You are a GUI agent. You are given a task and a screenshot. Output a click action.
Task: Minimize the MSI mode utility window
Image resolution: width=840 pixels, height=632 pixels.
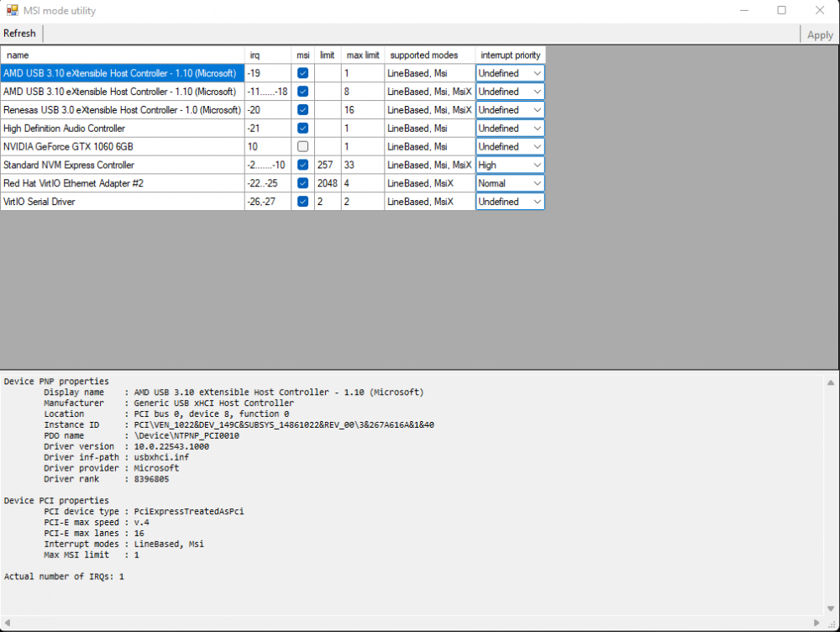pyautogui.click(x=744, y=10)
